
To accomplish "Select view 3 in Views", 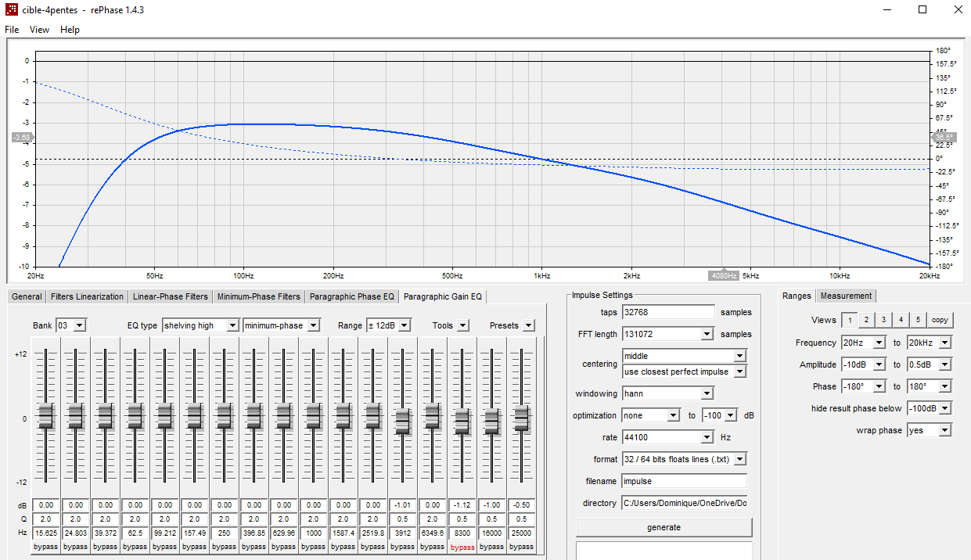I will coord(883,320).
